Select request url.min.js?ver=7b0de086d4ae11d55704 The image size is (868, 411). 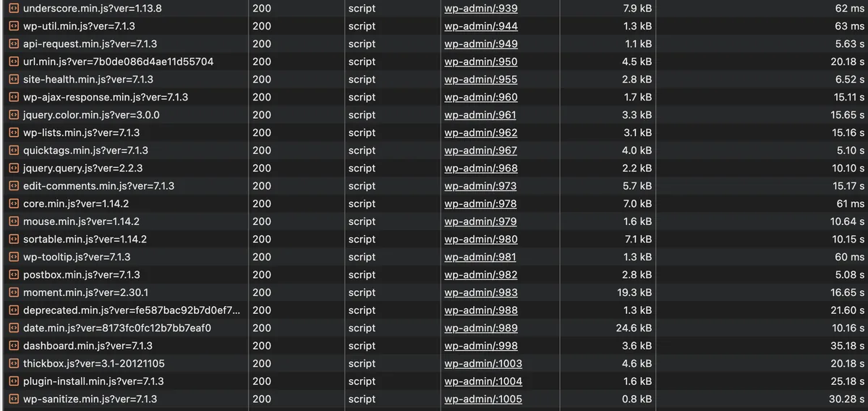click(x=119, y=62)
